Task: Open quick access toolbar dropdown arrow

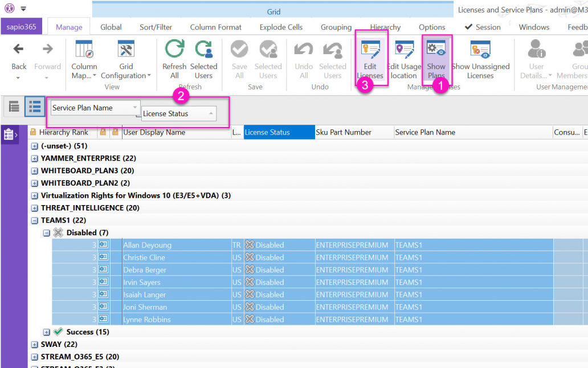Action: [23, 8]
